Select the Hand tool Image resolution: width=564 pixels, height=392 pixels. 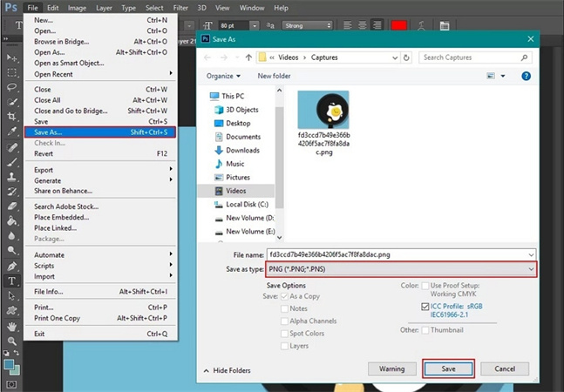(x=12, y=326)
